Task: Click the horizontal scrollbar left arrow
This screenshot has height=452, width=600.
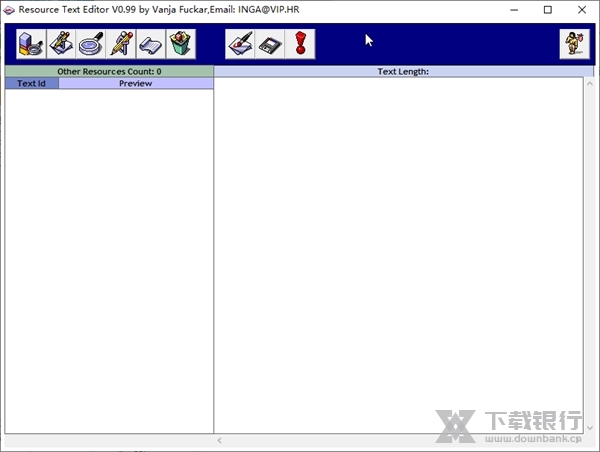Action: (219, 441)
